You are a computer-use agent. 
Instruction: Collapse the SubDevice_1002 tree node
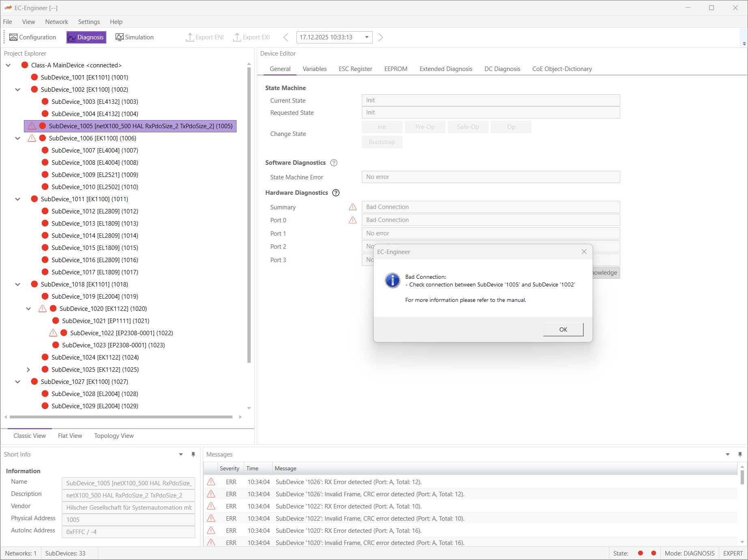[x=18, y=90]
